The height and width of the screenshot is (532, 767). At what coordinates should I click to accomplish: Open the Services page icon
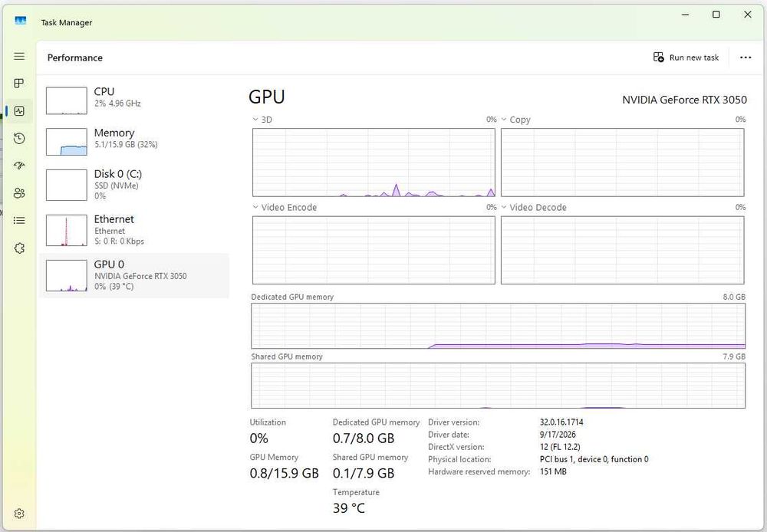click(x=19, y=248)
